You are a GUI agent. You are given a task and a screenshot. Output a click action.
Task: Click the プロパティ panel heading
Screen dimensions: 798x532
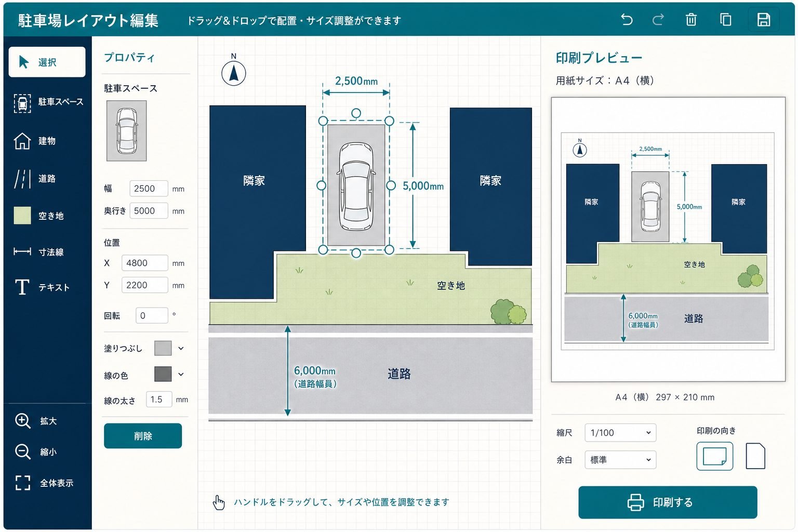pyautogui.click(x=129, y=58)
